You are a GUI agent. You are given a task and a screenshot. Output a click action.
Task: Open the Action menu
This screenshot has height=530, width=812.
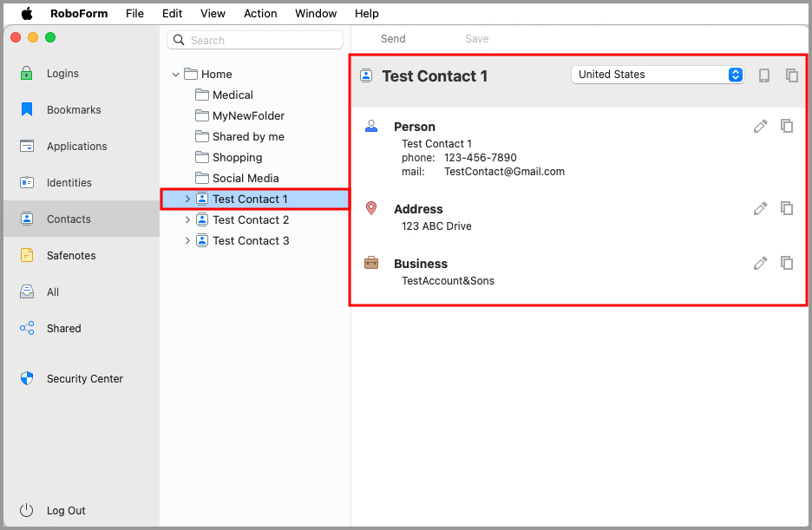[260, 14]
